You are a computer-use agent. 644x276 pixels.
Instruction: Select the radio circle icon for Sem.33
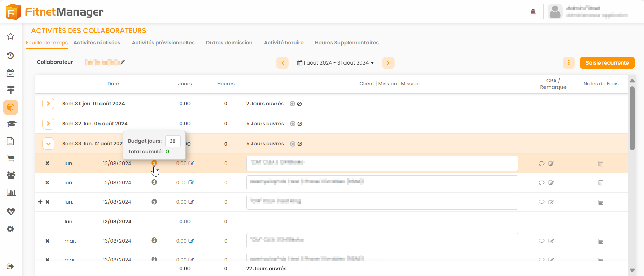tap(293, 144)
